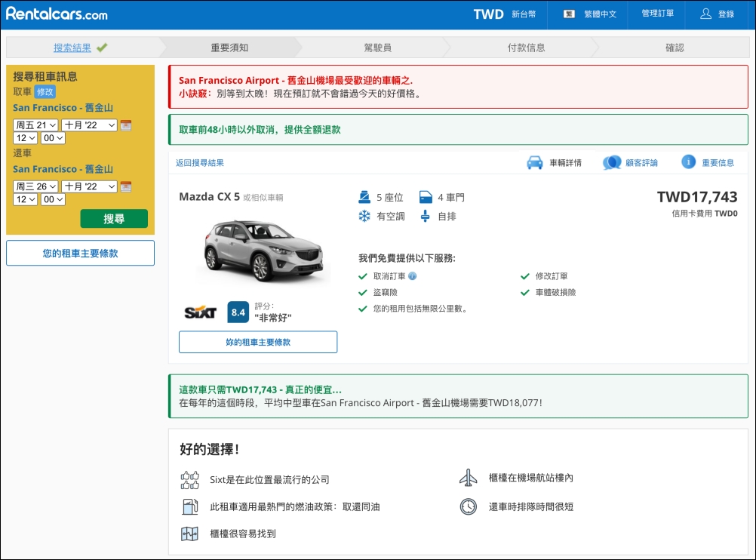Viewport: 756px width, 560px height.
Task: Open the return minute dropdown
Action: [53, 199]
